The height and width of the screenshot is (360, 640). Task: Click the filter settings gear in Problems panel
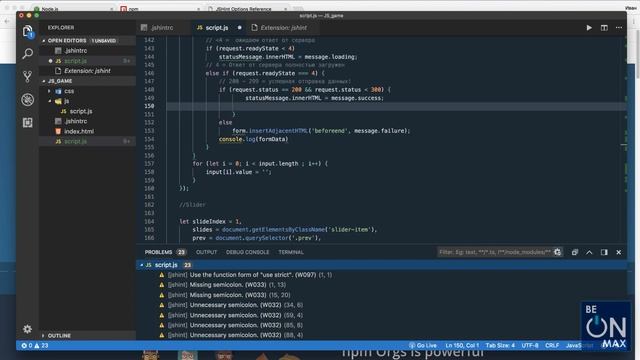coord(558,252)
